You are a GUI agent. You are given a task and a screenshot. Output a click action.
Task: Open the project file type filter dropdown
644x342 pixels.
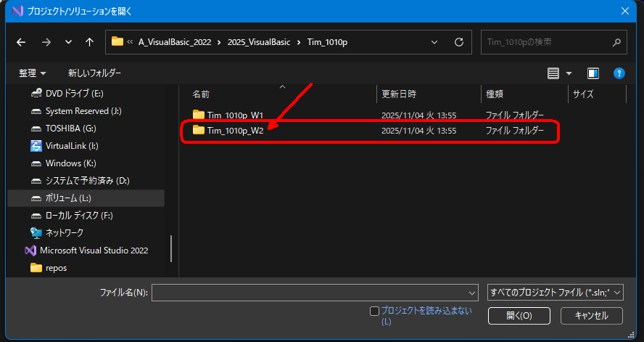click(556, 292)
